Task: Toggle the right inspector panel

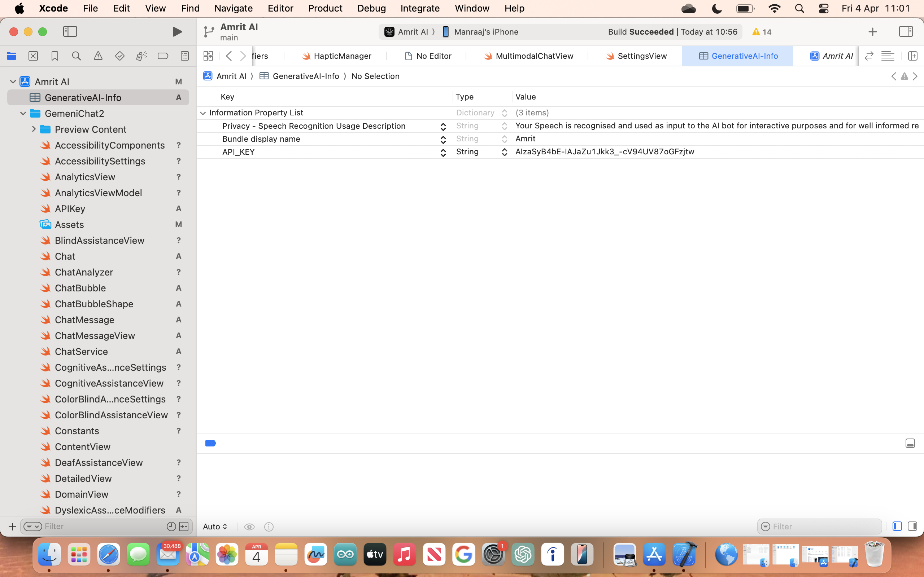Action: click(906, 32)
